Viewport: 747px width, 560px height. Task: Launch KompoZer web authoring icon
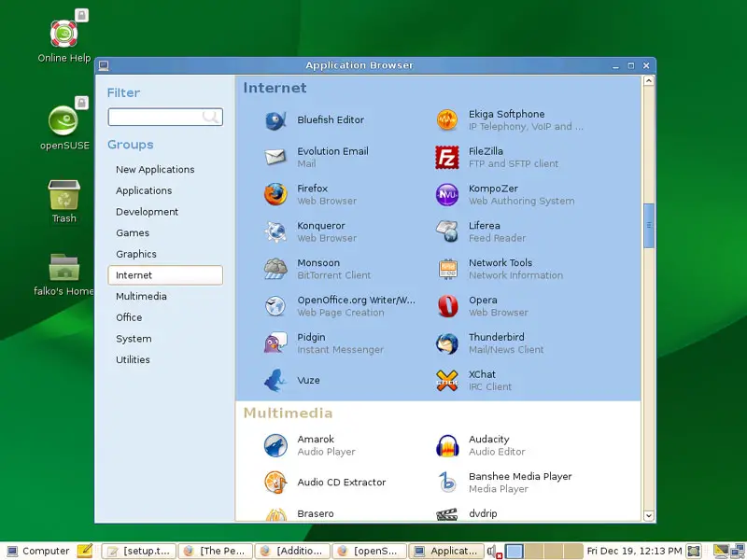coord(447,194)
